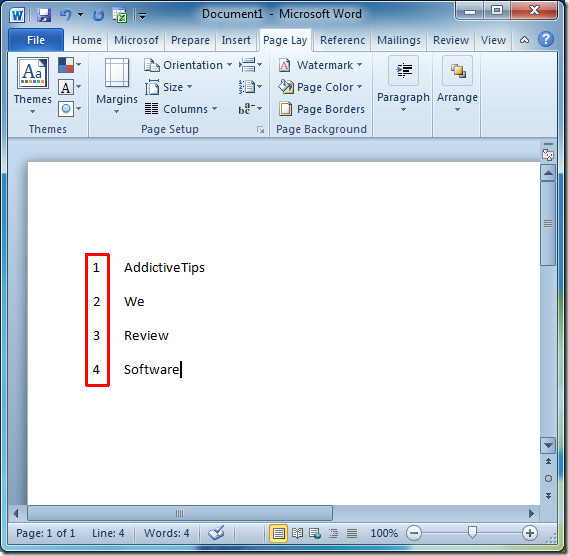This screenshot has width=569, height=556.
Task: Open the Margins dropdown
Action: 116,86
